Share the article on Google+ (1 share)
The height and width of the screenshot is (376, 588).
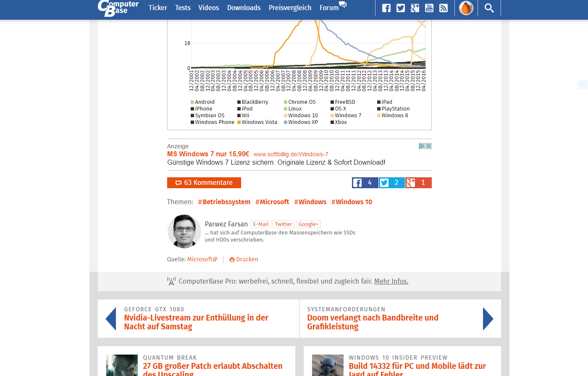[419, 183]
